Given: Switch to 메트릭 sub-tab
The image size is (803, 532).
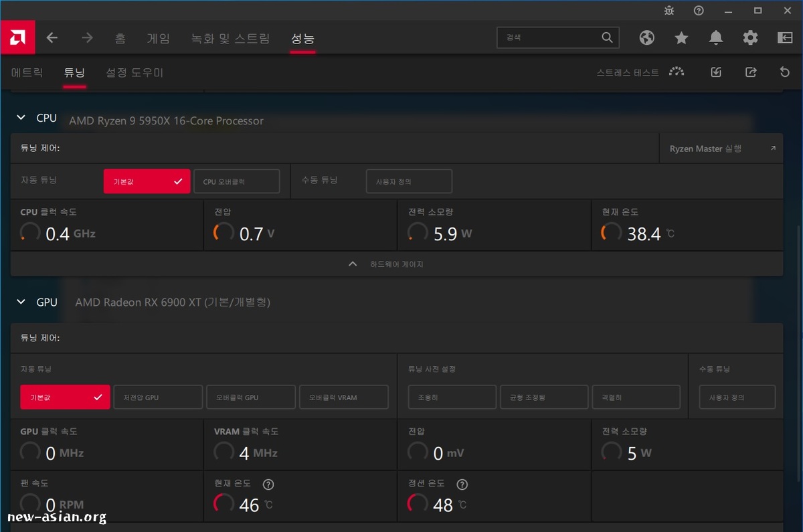Looking at the screenshot, I should click(27, 72).
